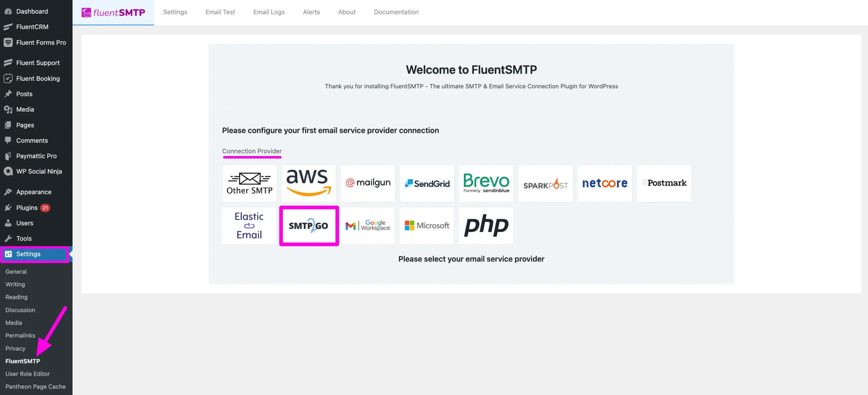Screen dimensions: 868x395
Task: Go to the Users menu
Action: tap(36, 223)
